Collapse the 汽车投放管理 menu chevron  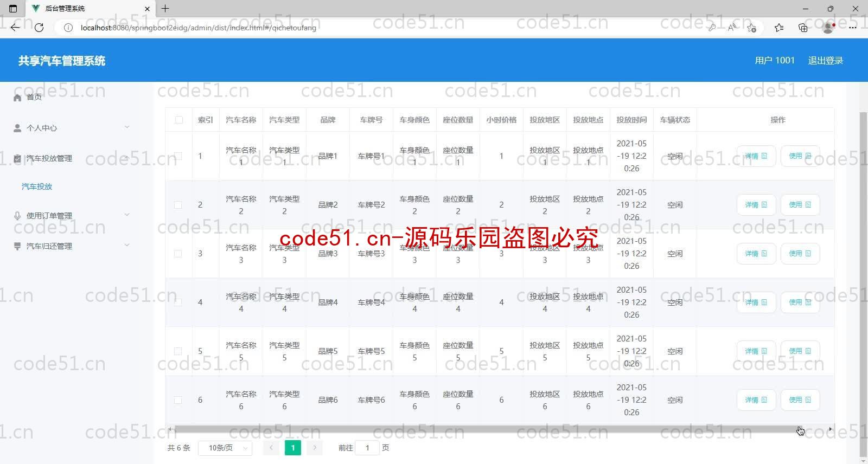pos(127,158)
